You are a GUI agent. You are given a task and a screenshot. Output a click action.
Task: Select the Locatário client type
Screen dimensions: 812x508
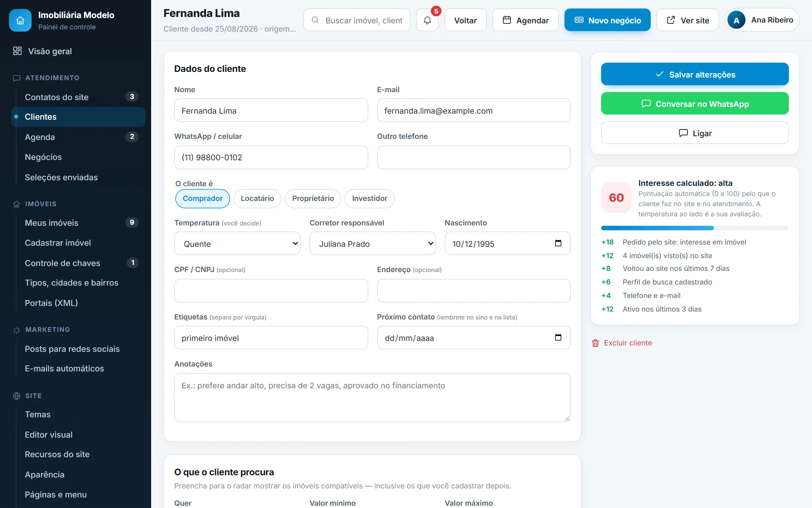[x=257, y=198]
